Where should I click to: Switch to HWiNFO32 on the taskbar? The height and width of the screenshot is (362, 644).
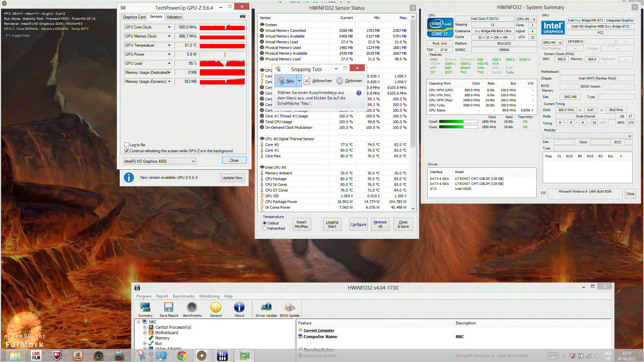pos(222,356)
